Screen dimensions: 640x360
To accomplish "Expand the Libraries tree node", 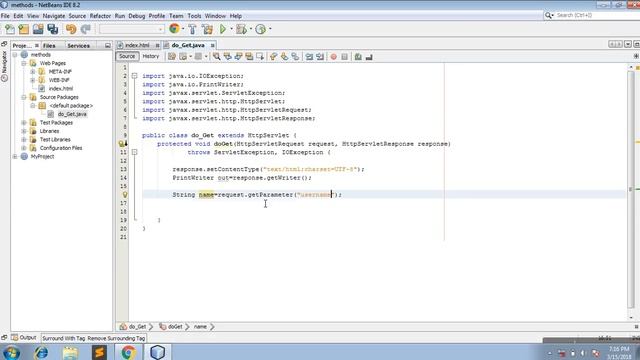I will coord(24,131).
